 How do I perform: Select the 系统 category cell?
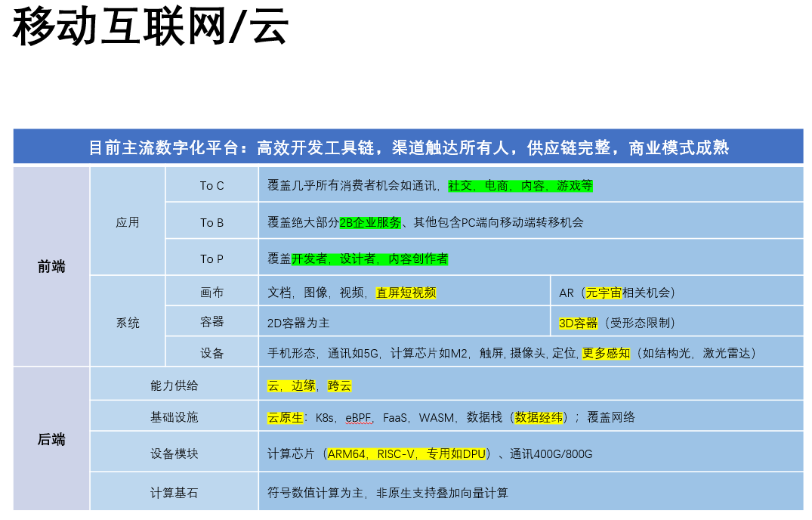coord(128,323)
